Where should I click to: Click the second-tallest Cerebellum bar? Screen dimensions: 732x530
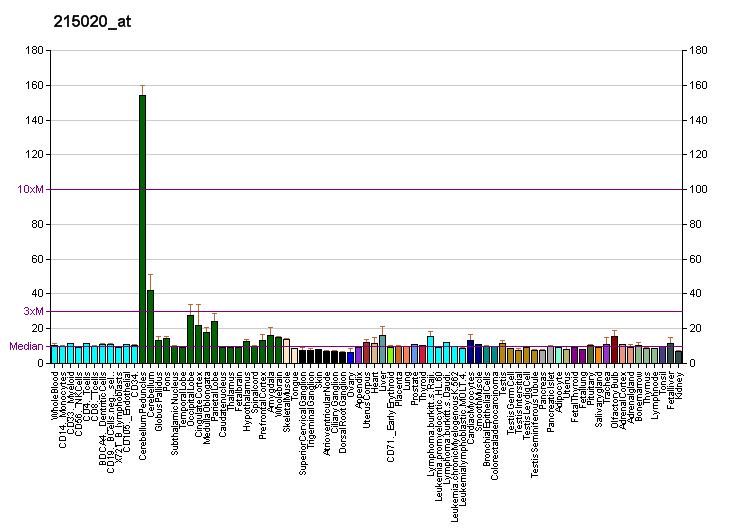click(x=150, y=326)
